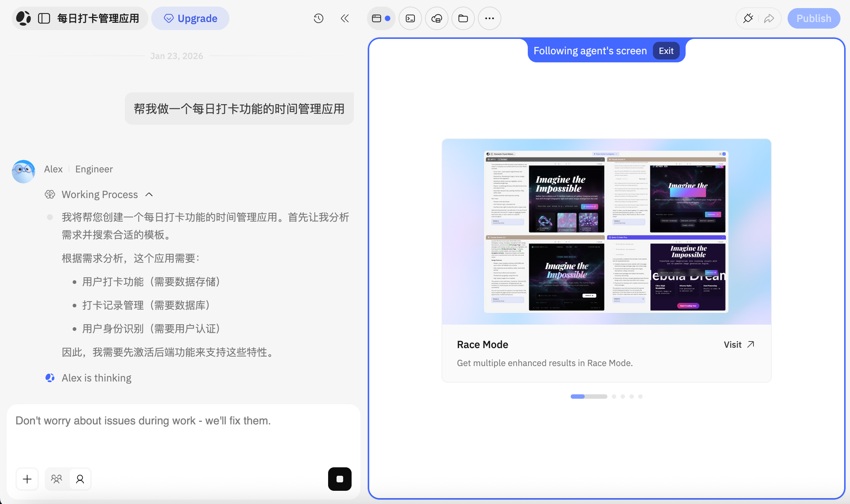This screenshot has height=504, width=850.
Task: Select the app viewer tab with blue dot
Action: (x=381, y=18)
